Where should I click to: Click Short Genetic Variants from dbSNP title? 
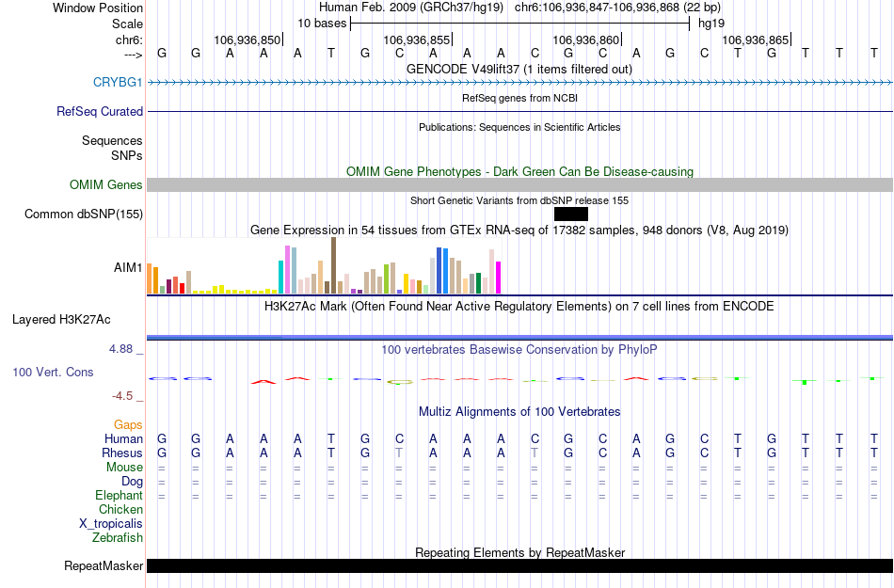point(519,200)
